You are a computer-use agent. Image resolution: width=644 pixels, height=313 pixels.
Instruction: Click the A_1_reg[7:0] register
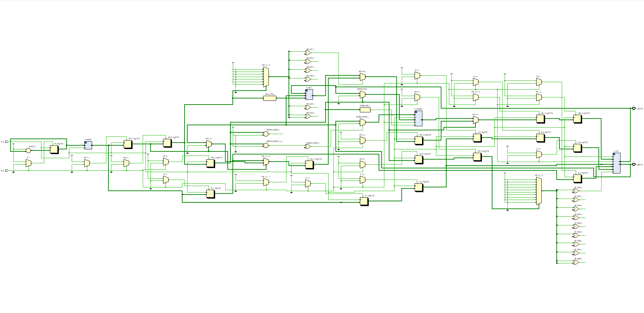(364, 201)
